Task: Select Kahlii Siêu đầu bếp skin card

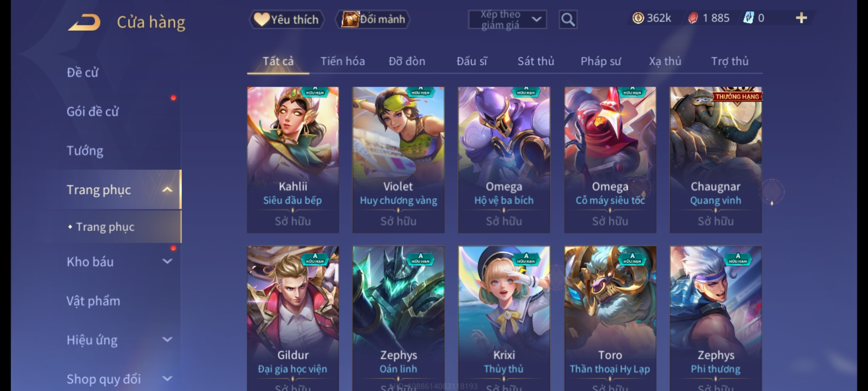Action: point(293,160)
